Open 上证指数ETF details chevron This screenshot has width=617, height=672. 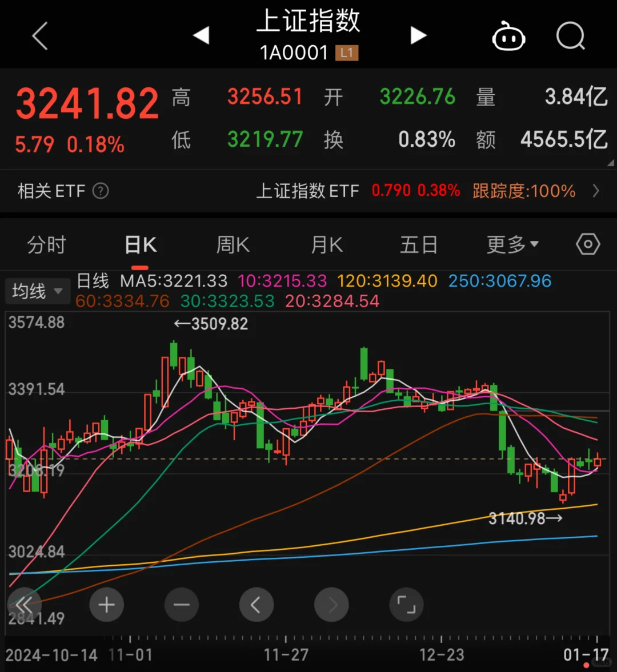click(595, 191)
